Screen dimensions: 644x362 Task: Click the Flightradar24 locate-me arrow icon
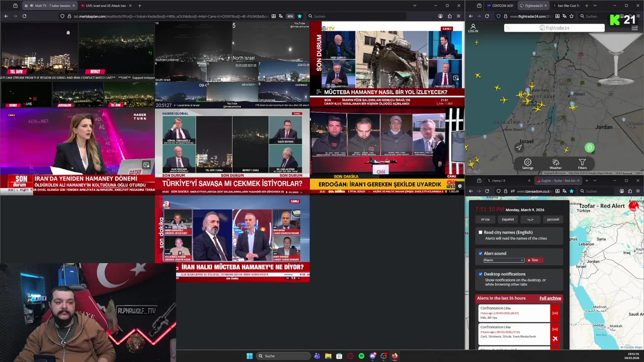[519, 147]
